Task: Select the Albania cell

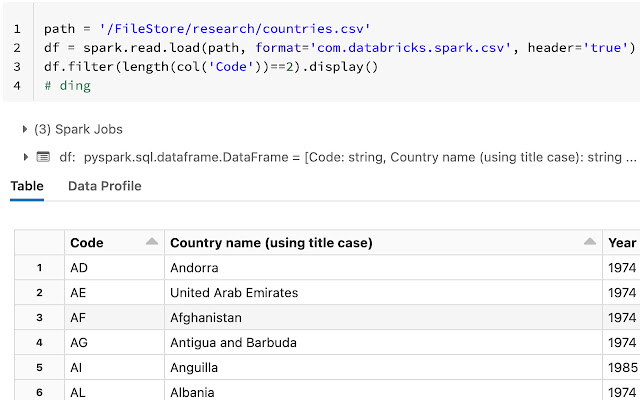Action: coord(192,392)
